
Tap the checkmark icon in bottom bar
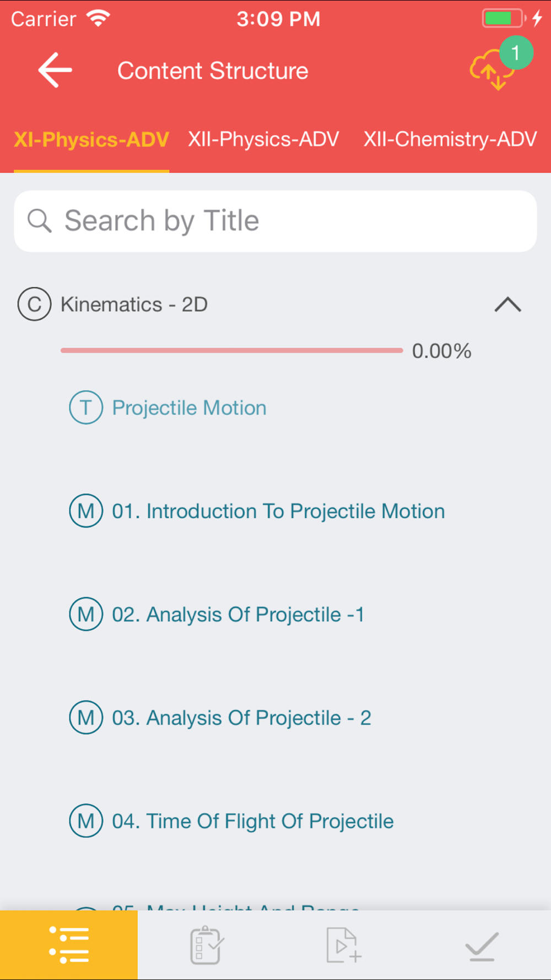[x=482, y=945]
